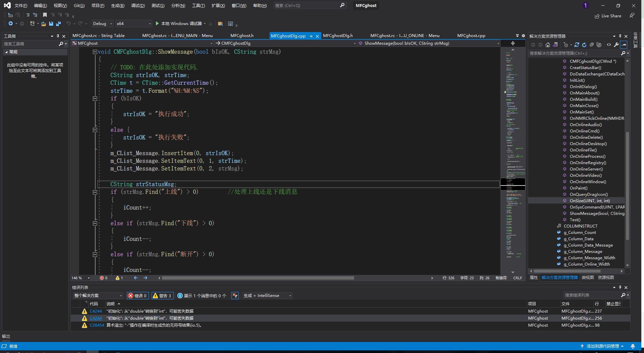Start the 本地 Windows 调试器 debugger
644x353 pixels.
click(179, 24)
